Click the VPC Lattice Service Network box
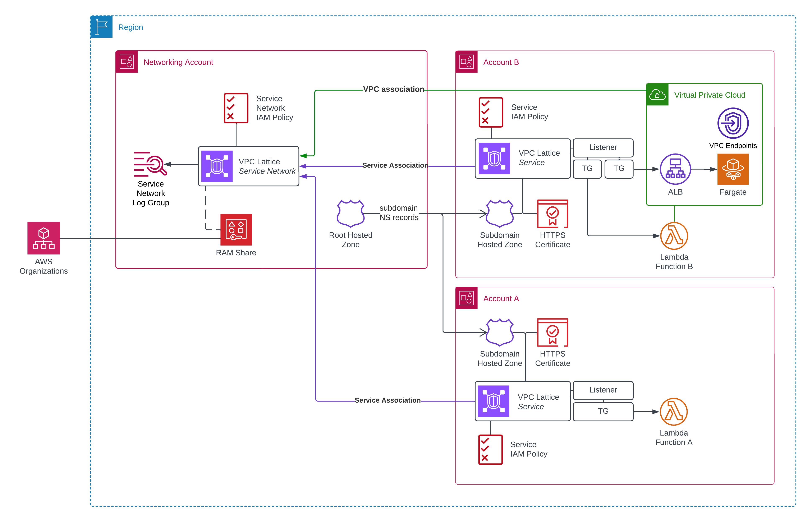Screen dimensions: 812x522 [248, 166]
